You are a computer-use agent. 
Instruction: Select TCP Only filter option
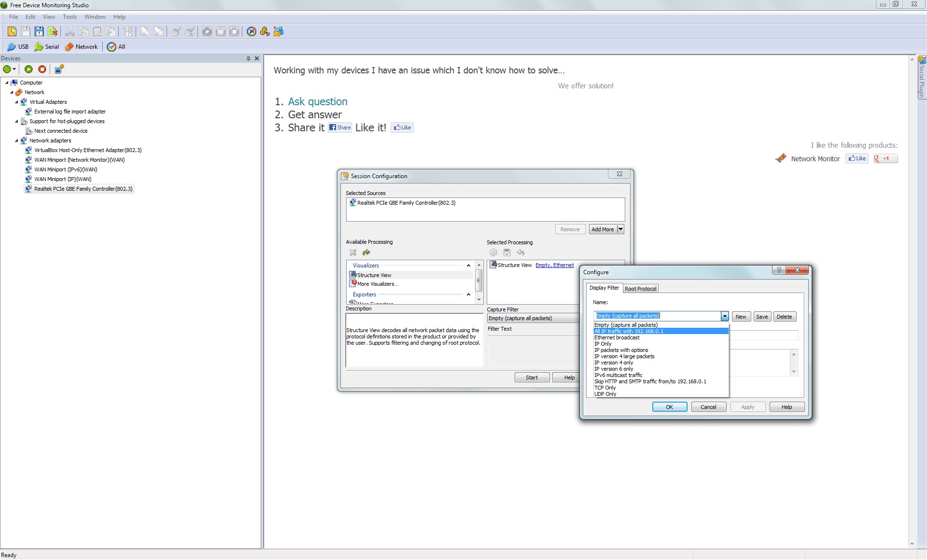click(x=605, y=388)
